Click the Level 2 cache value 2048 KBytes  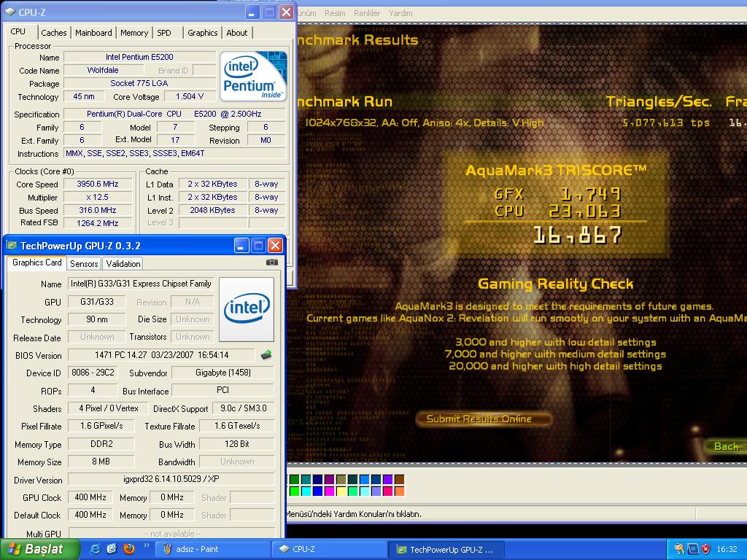pyautogui.click(x=212, y=210)
